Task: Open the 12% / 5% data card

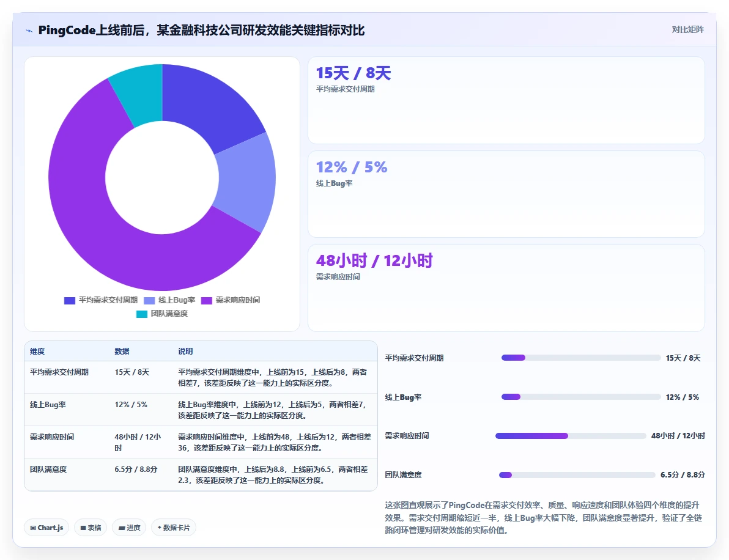Action: [x=506, y=194]
